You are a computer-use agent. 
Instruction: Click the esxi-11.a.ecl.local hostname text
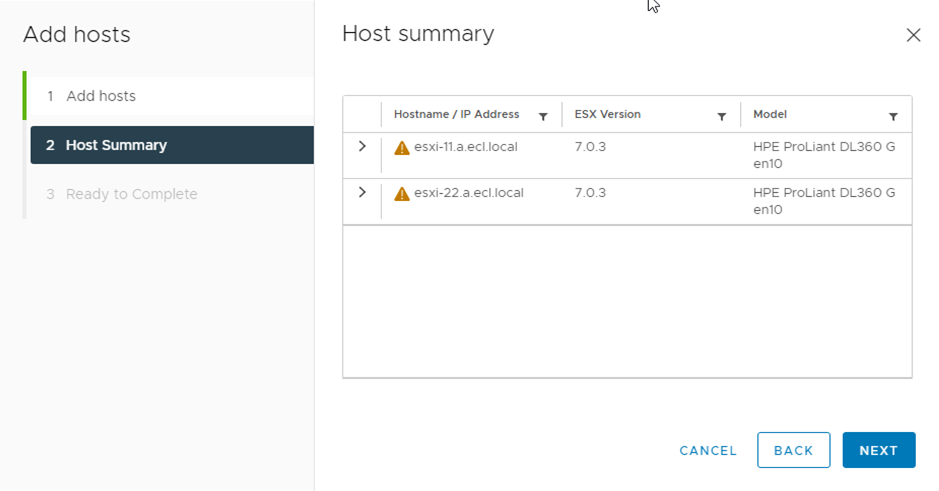click(x=465, y=147)
